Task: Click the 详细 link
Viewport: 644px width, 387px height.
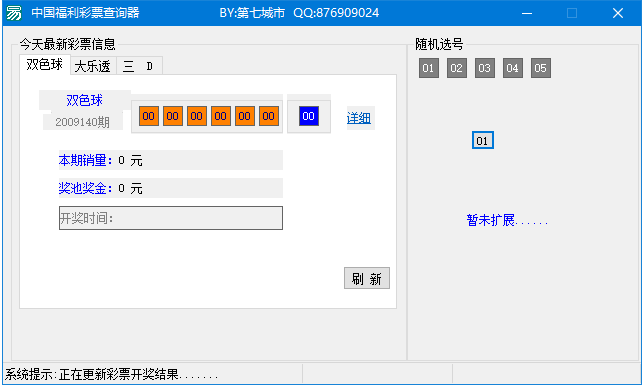Action: (x=359, y=118)
